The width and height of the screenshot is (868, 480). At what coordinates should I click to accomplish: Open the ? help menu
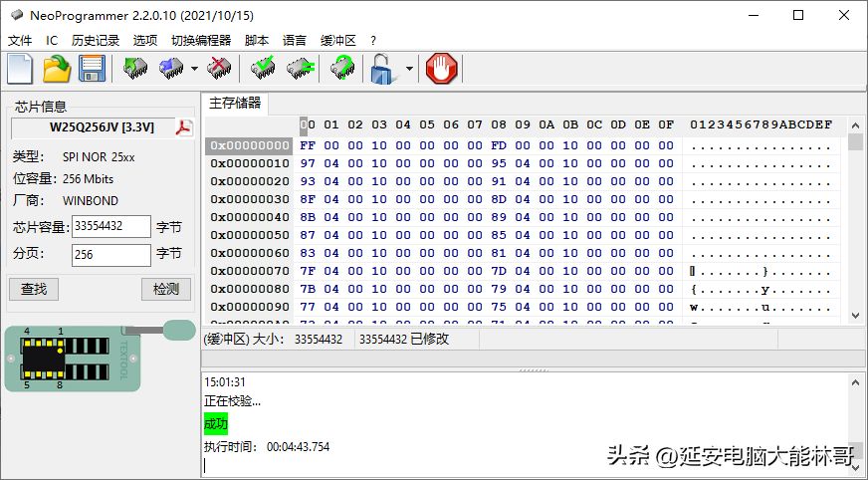click(373, 41)
